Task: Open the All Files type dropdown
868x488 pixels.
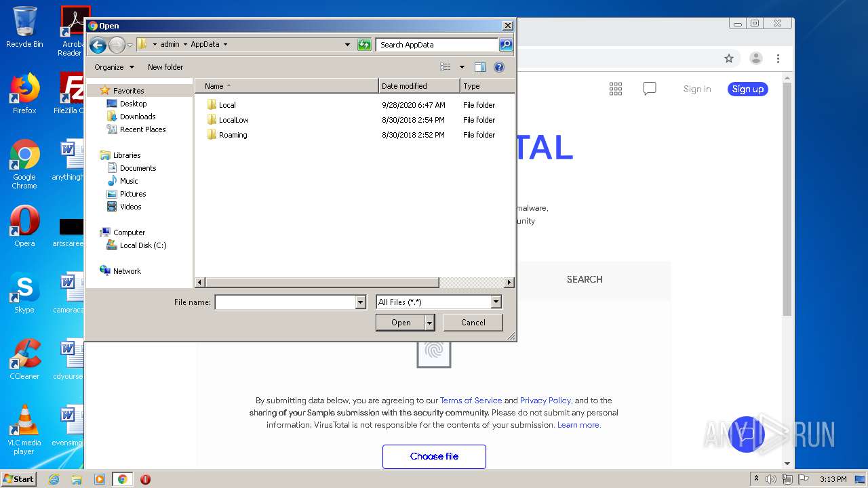Action: [x=439, y=302]
